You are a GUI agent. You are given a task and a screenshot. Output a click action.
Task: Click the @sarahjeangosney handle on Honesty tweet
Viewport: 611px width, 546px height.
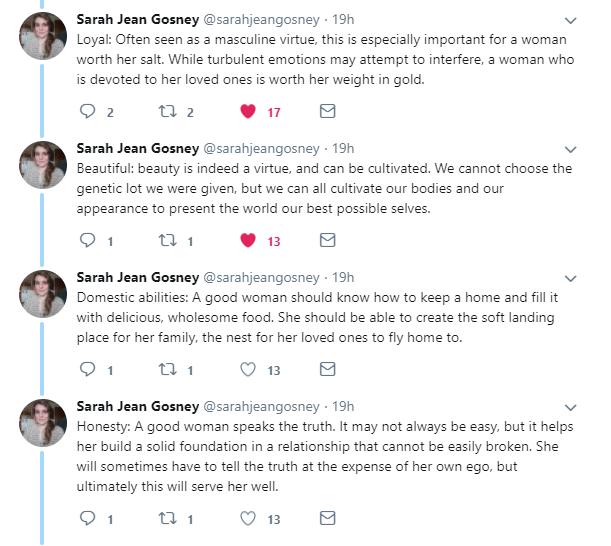(x=263, y=406)
